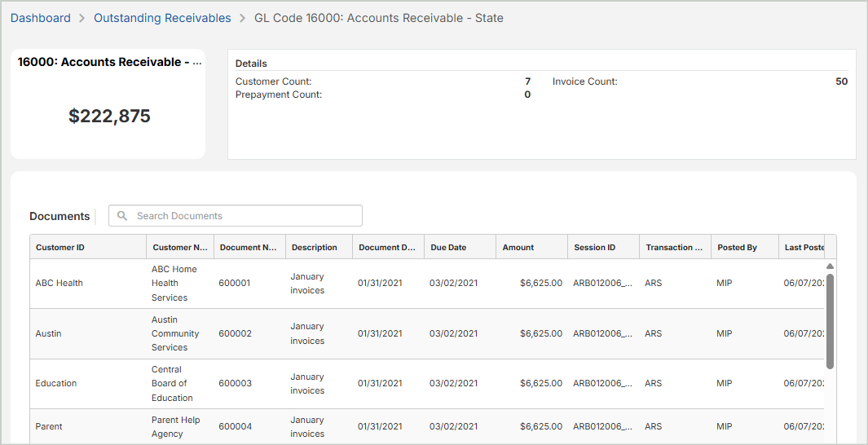Click document number 600003 cell
The width and height of the screenshot is (868, 445).
(235, 384)
